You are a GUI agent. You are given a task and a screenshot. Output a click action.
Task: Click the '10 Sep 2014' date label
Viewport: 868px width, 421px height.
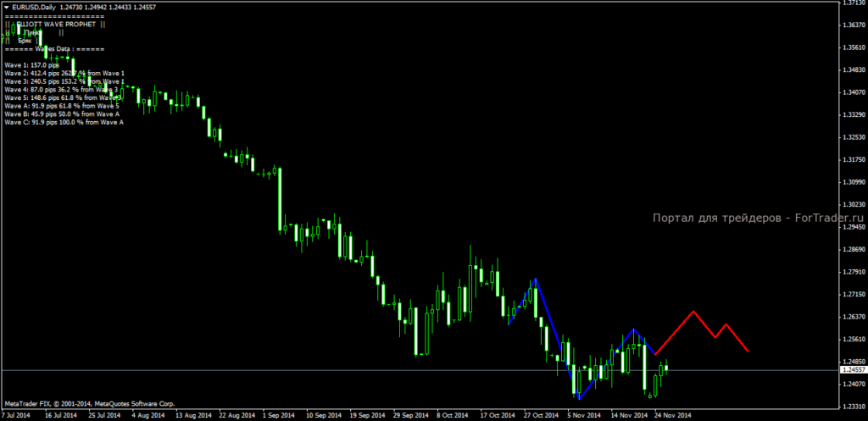coord(324,415)
